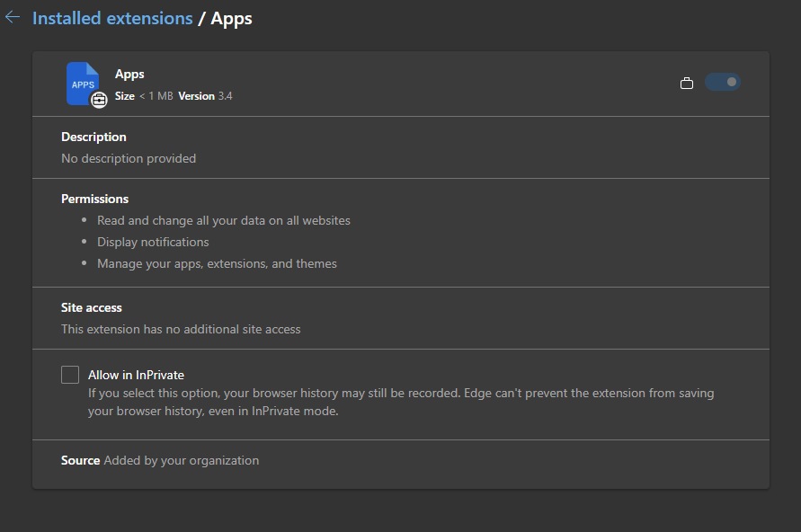
Task: Click the No description provided text
Action: pos(129,158)
